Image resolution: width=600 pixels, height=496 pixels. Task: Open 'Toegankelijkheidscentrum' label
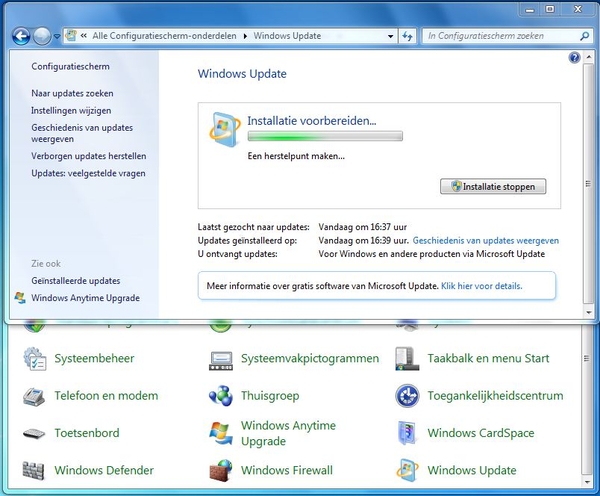pyautogui.click(x=495, y=395)
